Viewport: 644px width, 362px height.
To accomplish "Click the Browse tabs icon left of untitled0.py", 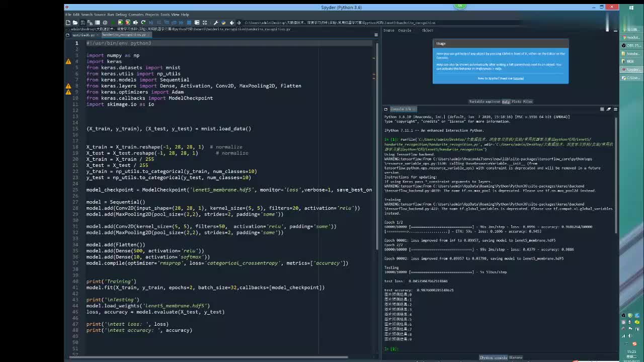I will [68, 35].
